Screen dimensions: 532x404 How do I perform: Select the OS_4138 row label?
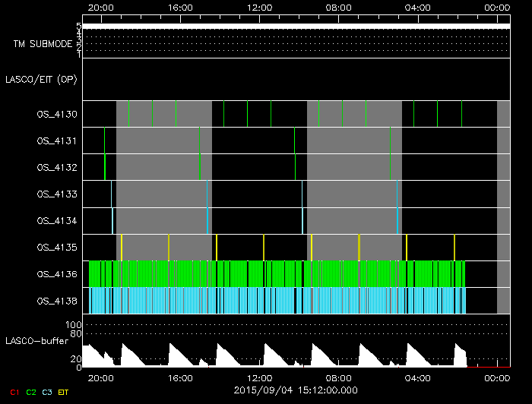tap(57, 301)
